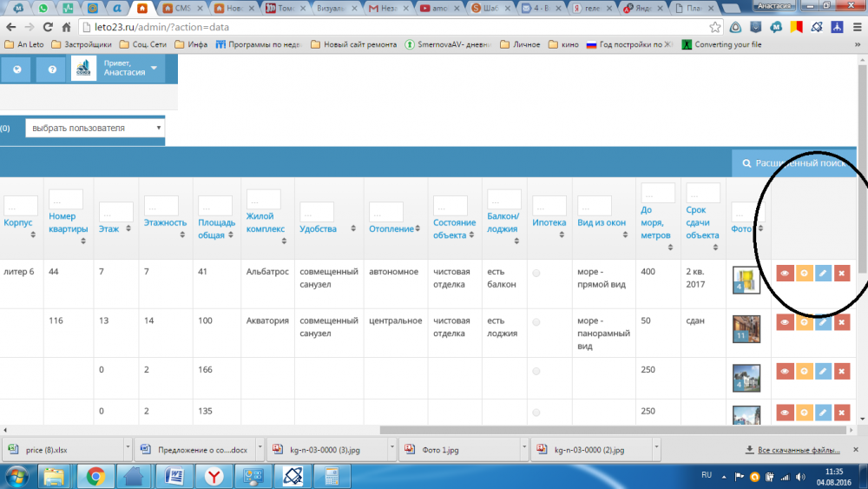Click the filter field above Площадь общая
868x489 pixels.
(214, 206)
